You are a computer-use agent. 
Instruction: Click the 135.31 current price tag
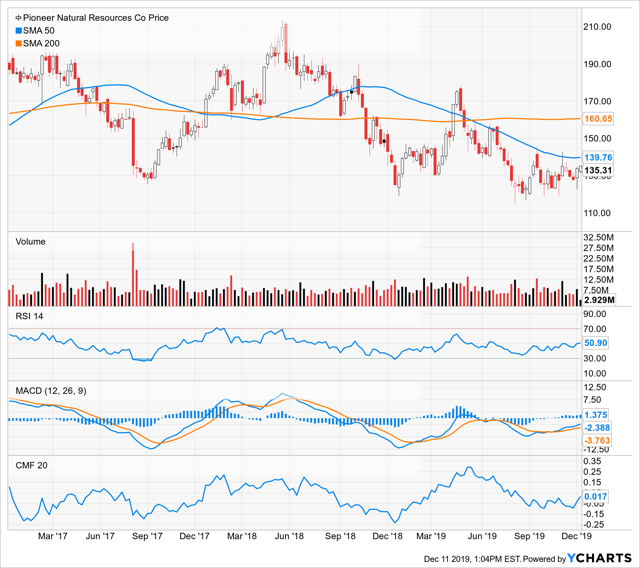click(x=598, y=170)
